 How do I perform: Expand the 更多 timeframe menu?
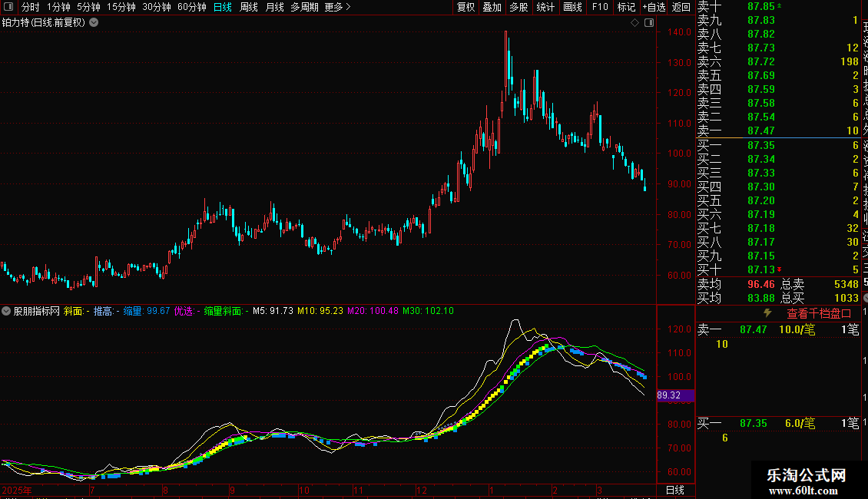[x=337, y=7]
